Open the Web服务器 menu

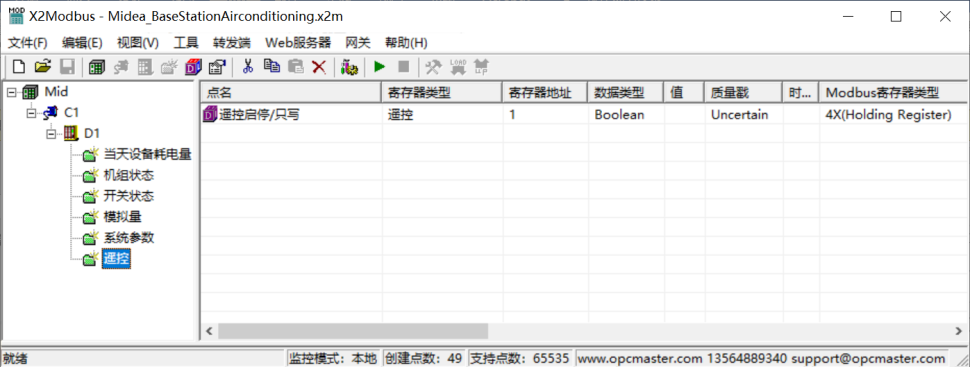(x=298, y=43)
